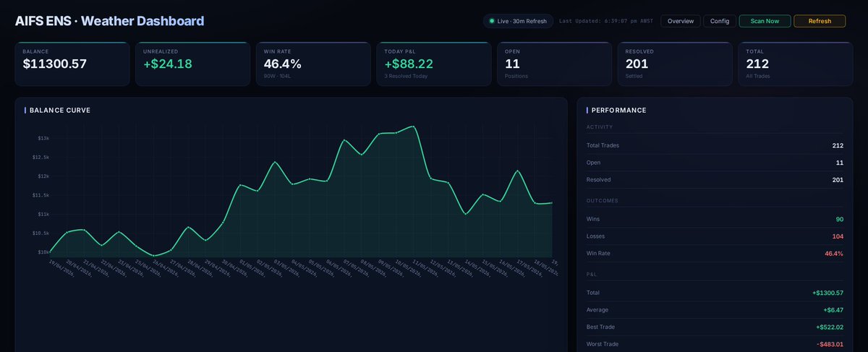Click the OUTCOMES section label

(x=602, y=200)
